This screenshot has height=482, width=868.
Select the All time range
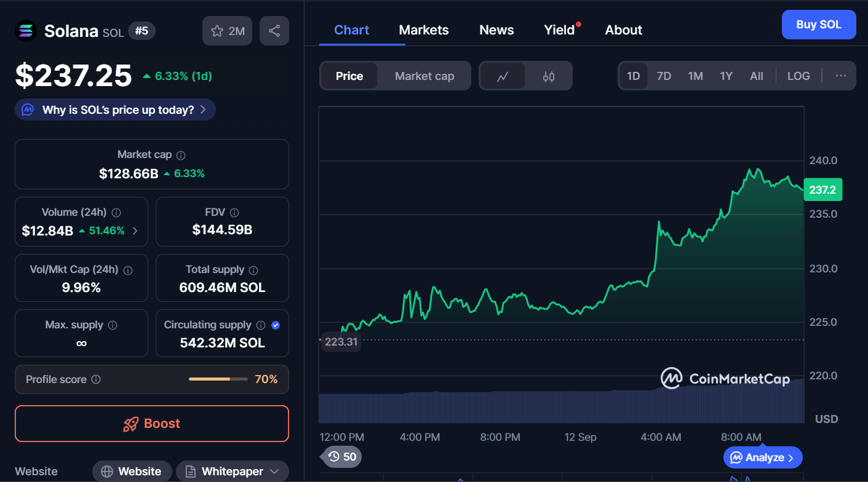tap(757, 76)
